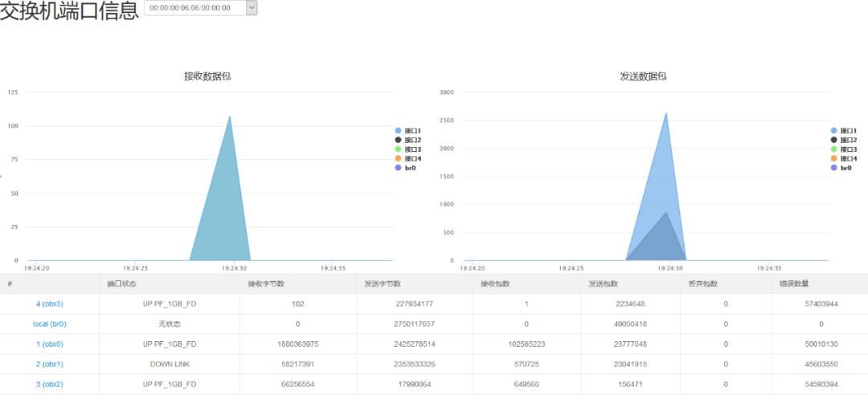Open the switch address dropdown at top

[x=200, y=8]
